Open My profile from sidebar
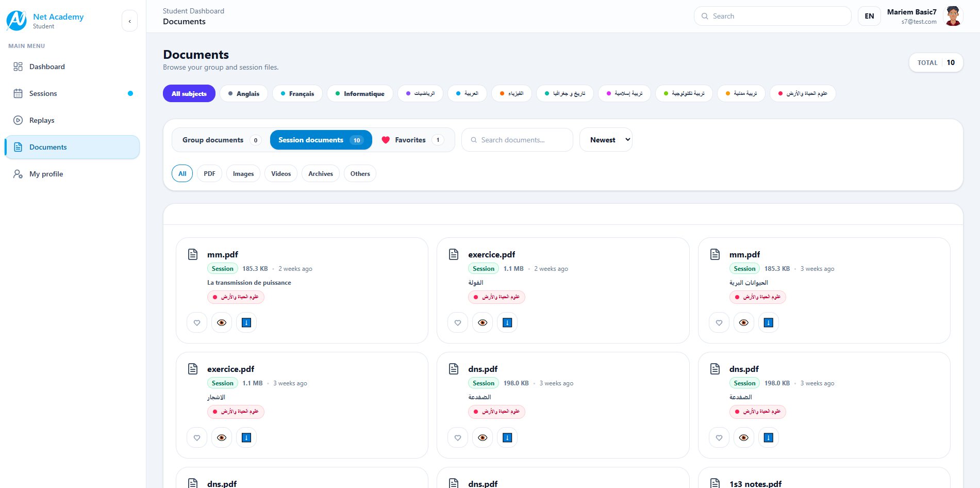 click(46, 174)
